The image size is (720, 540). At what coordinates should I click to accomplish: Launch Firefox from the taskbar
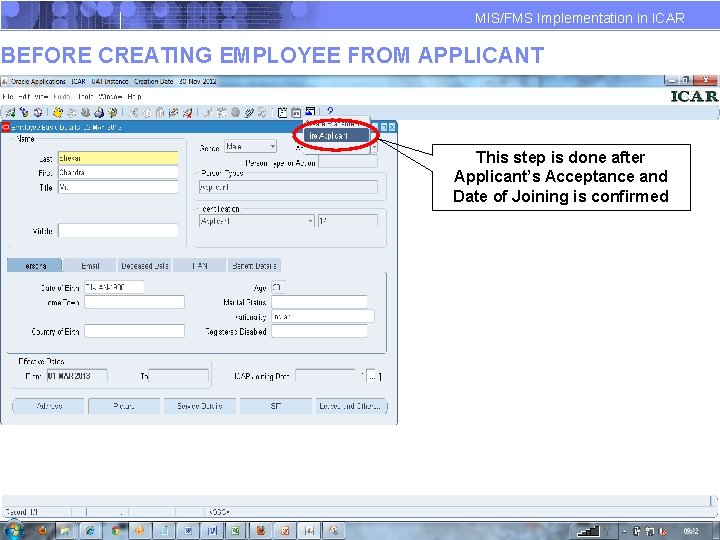pos(42,531)
